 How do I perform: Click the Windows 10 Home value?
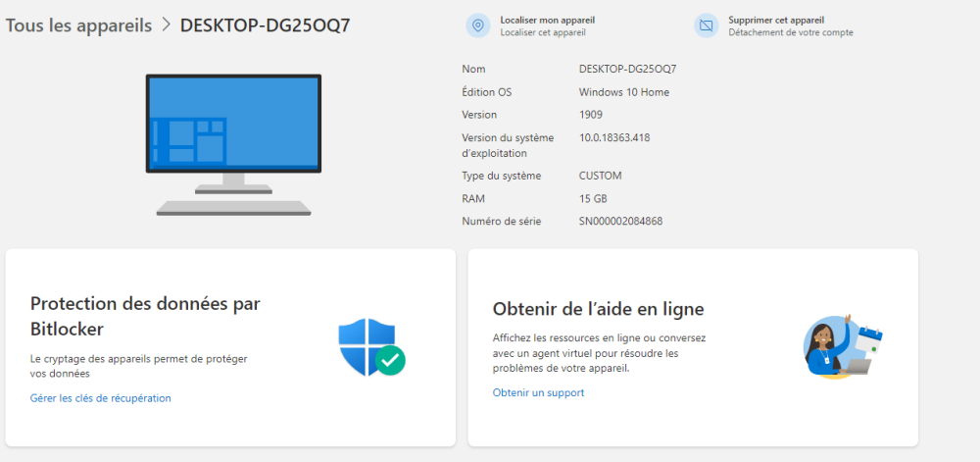(x=624, y=92)
